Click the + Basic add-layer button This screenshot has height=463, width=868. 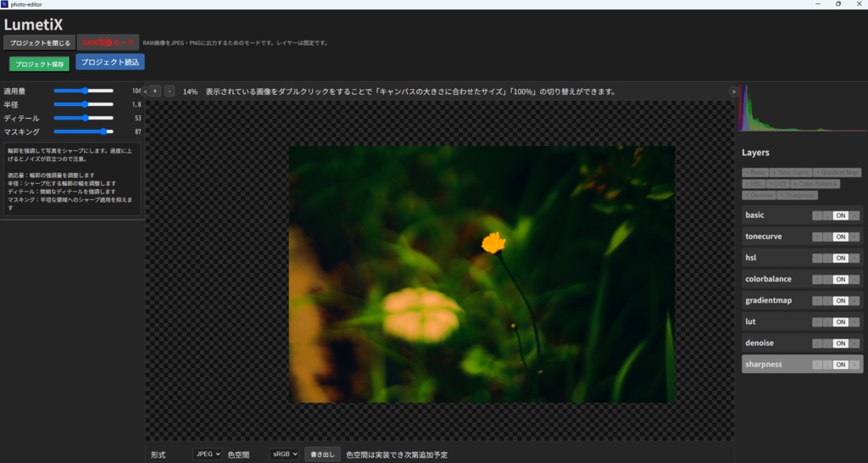click(755, 173)
